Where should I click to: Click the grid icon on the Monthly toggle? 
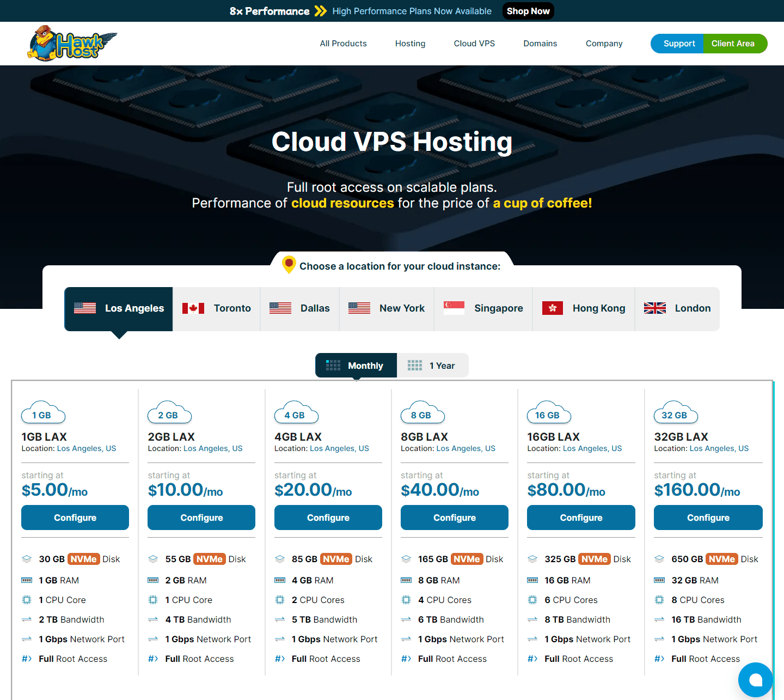(333, 366)
